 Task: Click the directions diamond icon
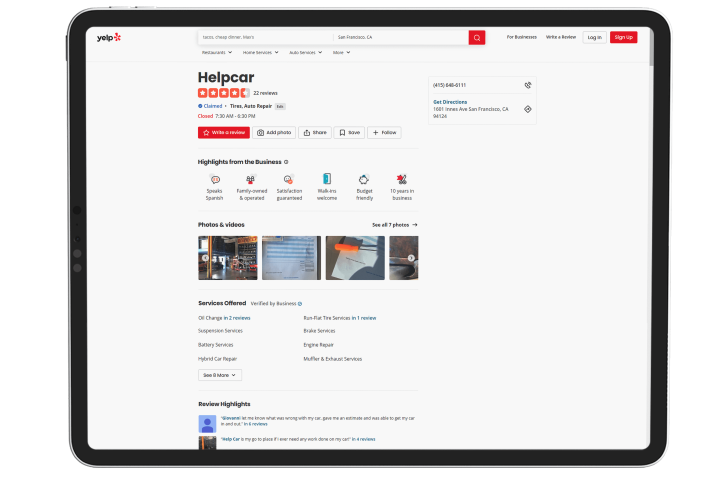tap(527, 109)
